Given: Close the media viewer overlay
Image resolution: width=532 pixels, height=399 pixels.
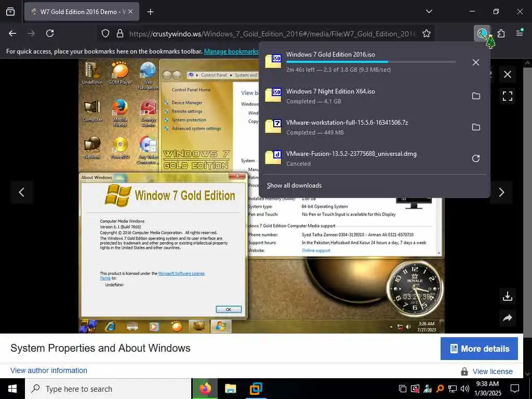Looking at the screenshot, I should pyautogui.click(x=508, y=74).
